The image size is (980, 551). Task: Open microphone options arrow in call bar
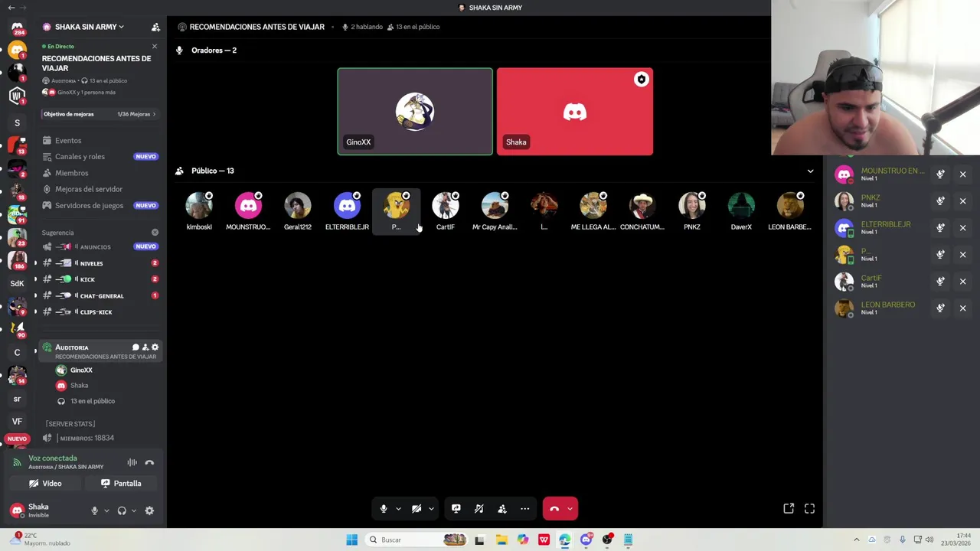pos(398,508)
